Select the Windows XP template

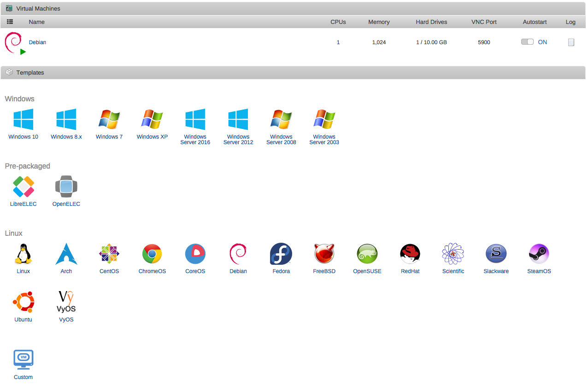(152, 119)
